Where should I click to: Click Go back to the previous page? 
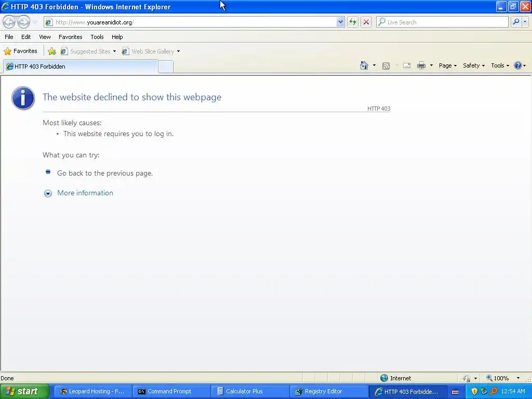(105, 173)
